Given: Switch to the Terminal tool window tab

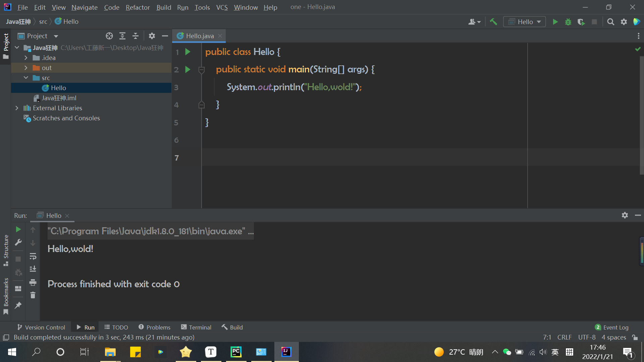Looking at the screenshot, I should coord(196,327).
